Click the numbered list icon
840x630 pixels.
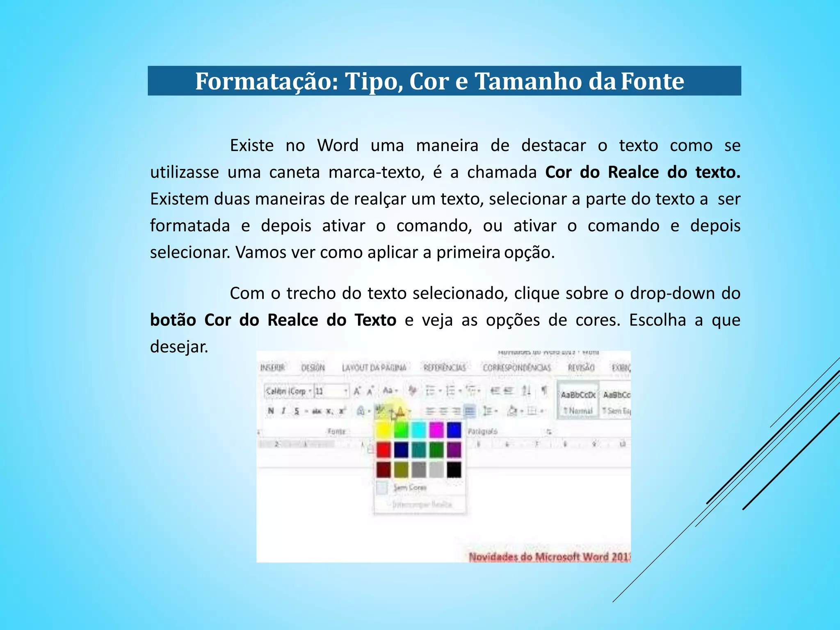[450, 391]
